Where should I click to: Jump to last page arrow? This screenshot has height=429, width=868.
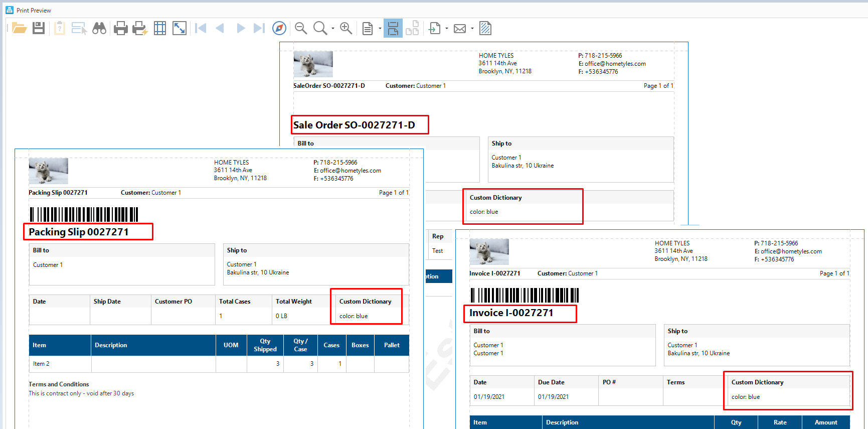[x=259, y=28]
